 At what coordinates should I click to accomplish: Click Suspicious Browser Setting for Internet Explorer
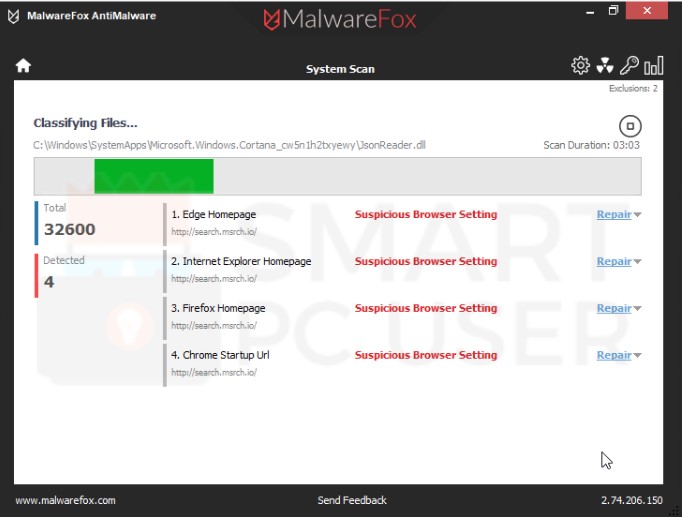coord(426,261)
